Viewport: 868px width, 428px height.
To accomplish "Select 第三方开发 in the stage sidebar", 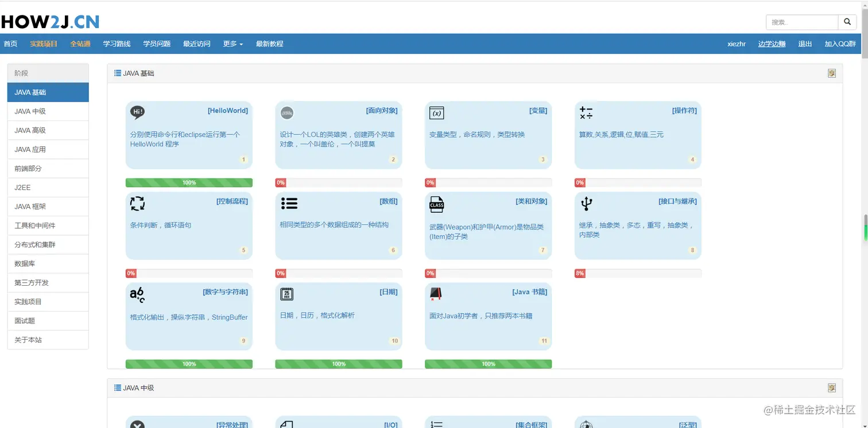I will [x=48, y=282].
